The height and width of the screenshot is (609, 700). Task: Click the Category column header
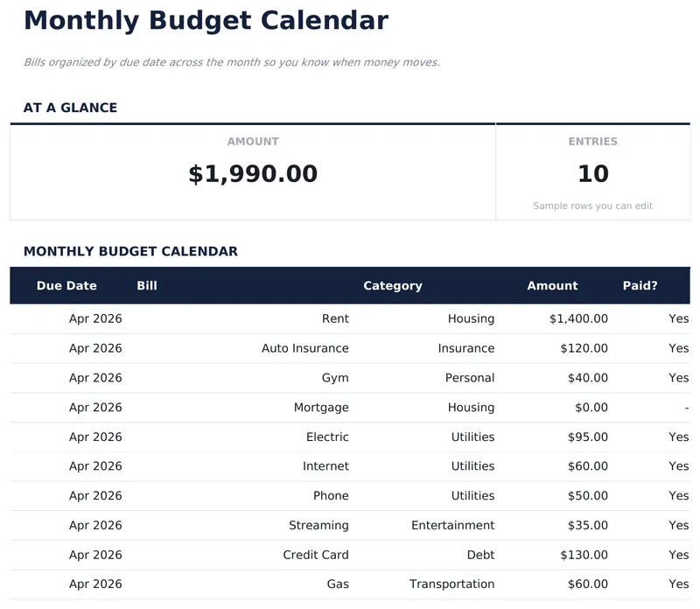[x=393, y=286]
